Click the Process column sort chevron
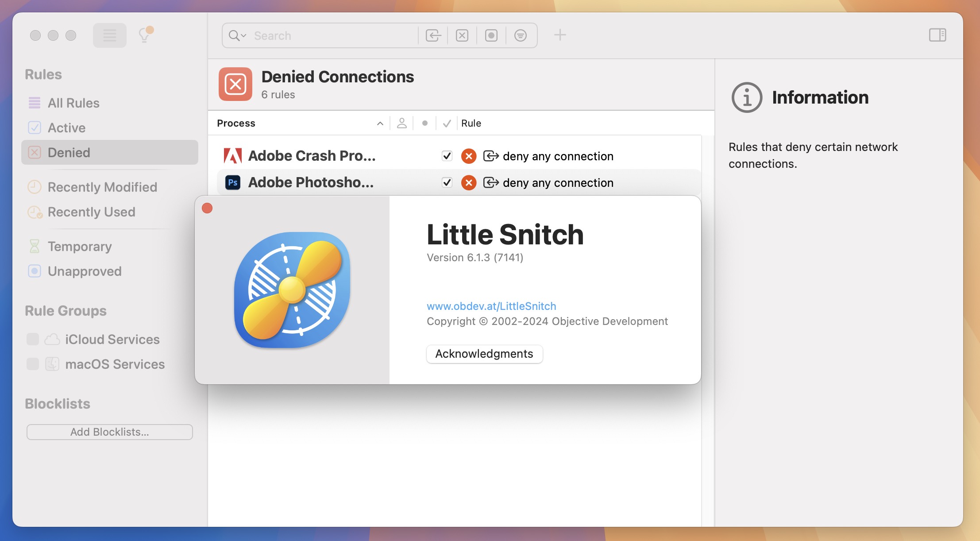 coord(380,124)
